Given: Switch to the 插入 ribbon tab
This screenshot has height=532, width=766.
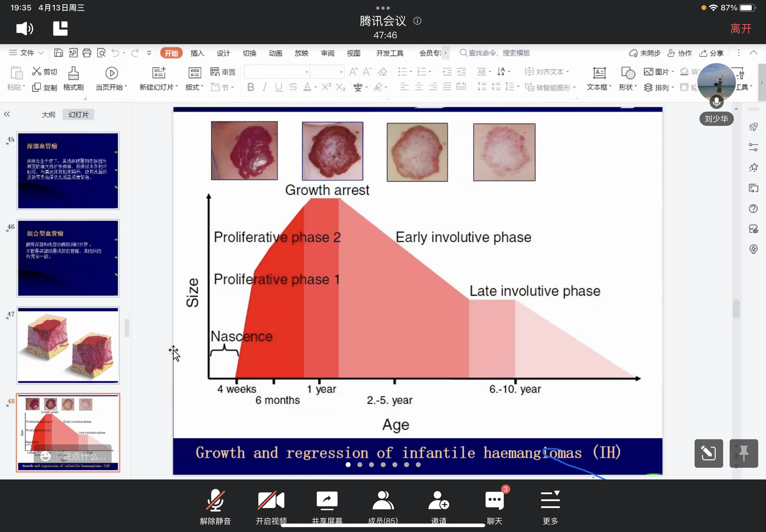Looking at the screenshot, I should pos(197,53).
